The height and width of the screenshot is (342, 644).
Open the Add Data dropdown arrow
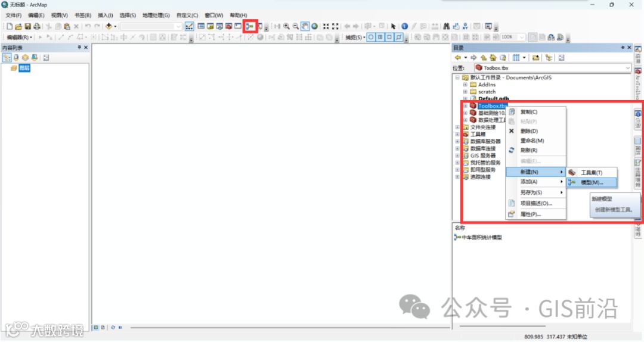click(116, 26)
